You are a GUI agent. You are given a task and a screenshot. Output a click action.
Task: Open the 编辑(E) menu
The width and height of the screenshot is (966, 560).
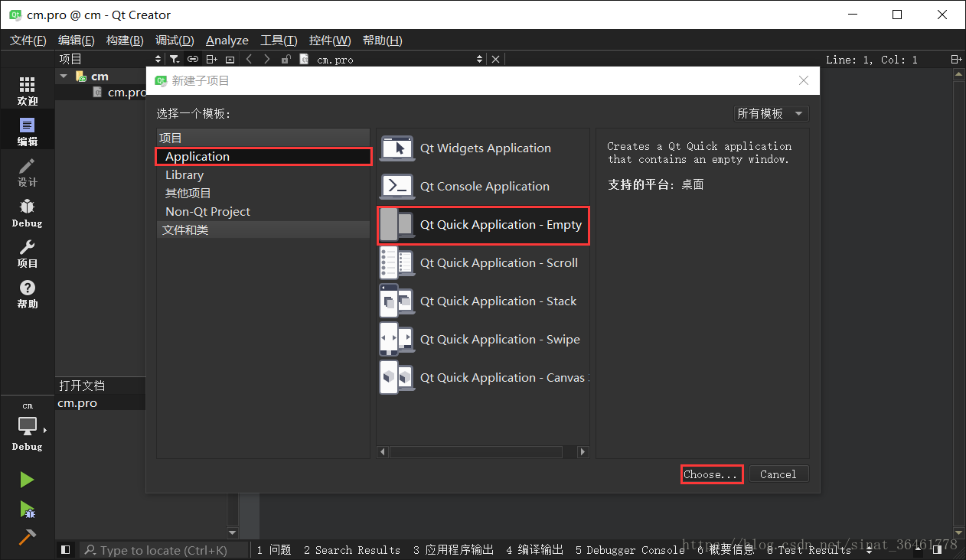[x=76, y=40]
